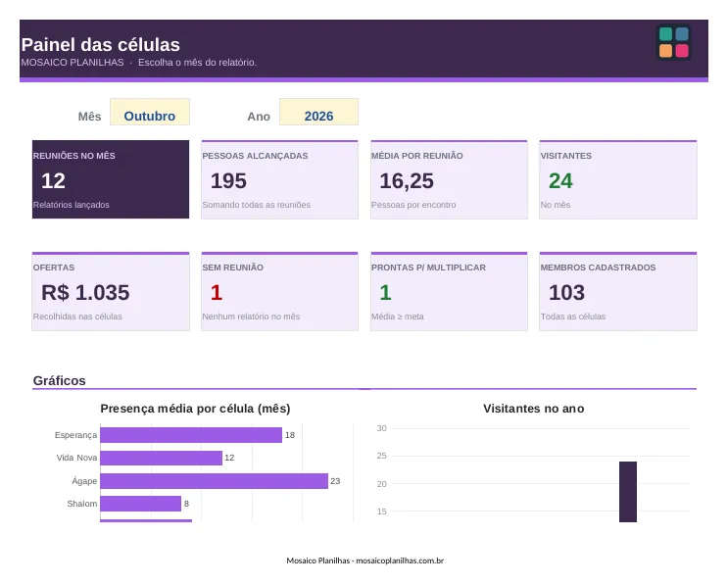This screenshot has width=728, height=585.
Task: Click the footer 'Mosaico Planilhas - mosaicoplanilhas.com.br'
Action: 364,561
